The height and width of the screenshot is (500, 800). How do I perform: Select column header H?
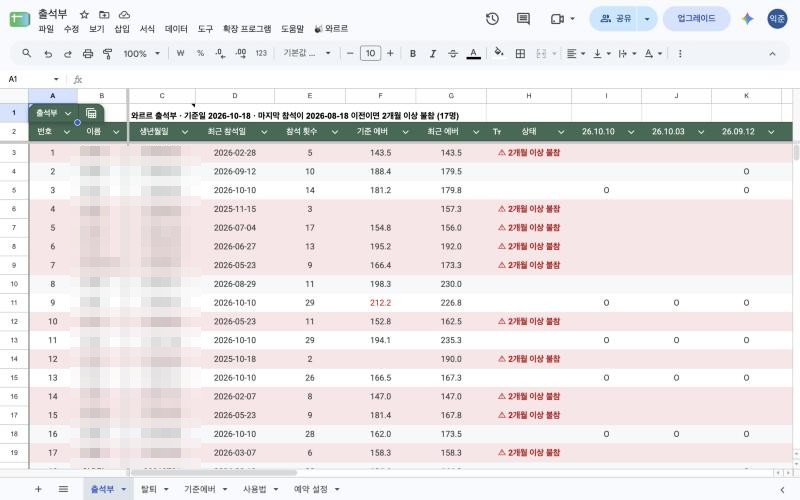point(529,95)
